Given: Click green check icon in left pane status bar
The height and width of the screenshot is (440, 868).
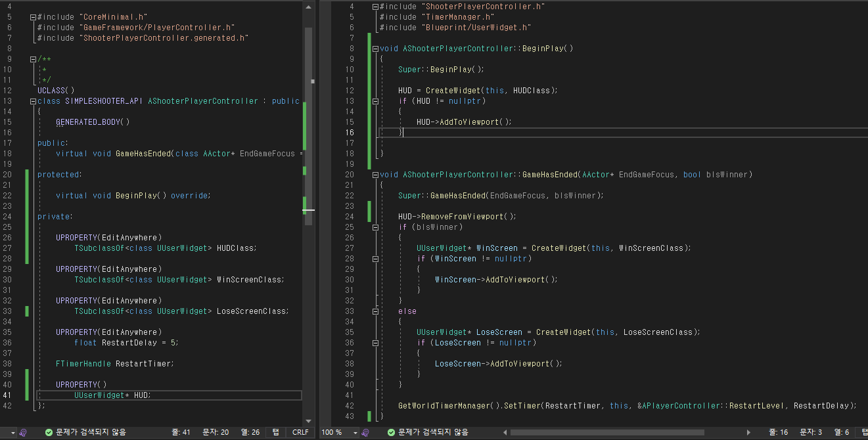Looking at the screenshot, I should (x=49, y=432).
